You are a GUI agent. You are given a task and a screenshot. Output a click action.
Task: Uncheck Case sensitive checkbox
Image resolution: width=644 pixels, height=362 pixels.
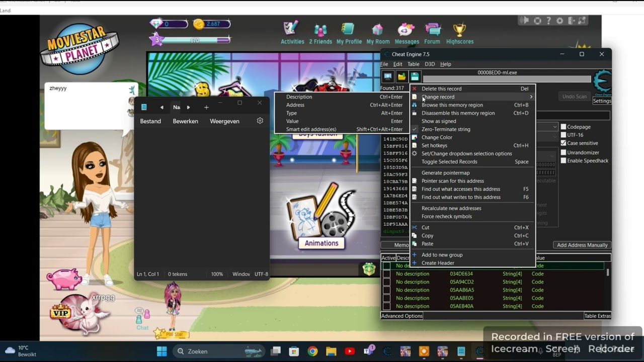point(563,143)
